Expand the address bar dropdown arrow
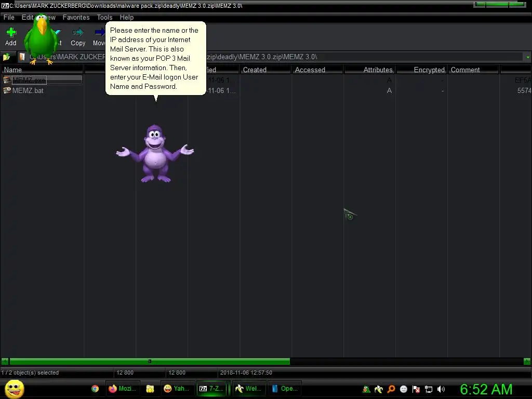532x399 pixels. 528,57
